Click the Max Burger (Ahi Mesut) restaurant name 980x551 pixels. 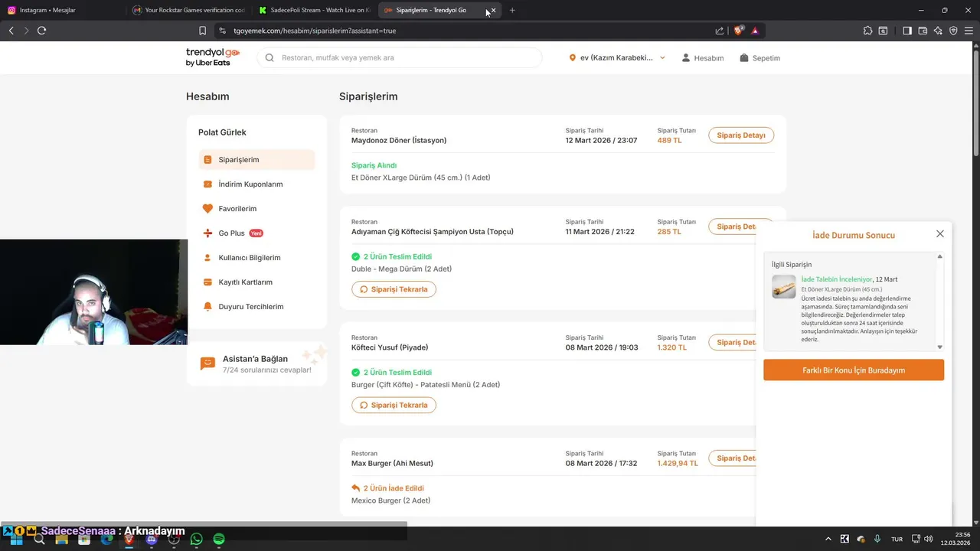(392, 464)
